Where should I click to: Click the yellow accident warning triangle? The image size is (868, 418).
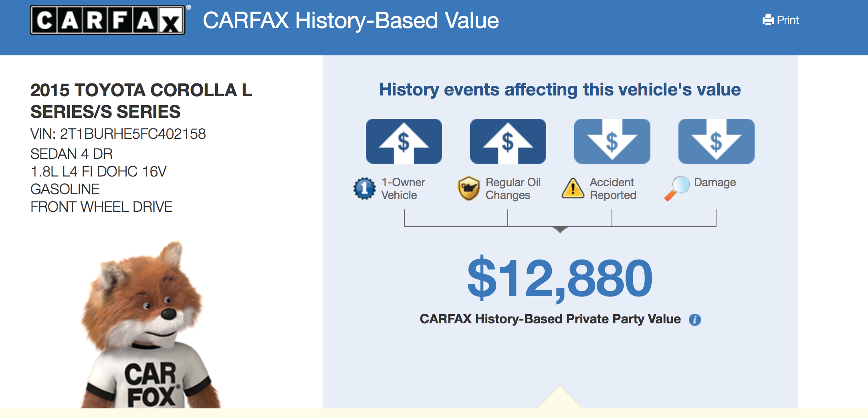click(x=573, y=189)
